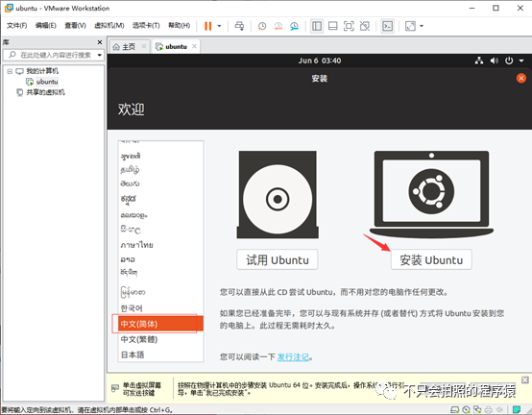
Task: Select 中文(繁體) in the language list
Action: point(160,339)
